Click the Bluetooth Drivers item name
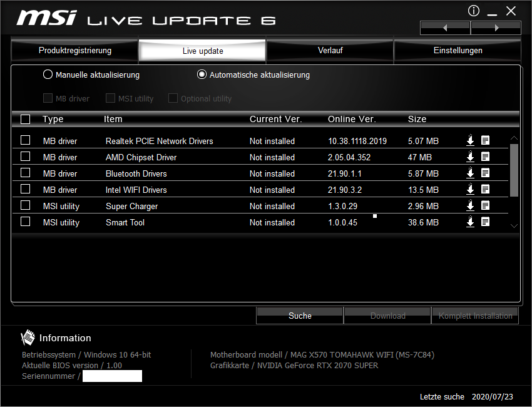 [x=136, y=173]
